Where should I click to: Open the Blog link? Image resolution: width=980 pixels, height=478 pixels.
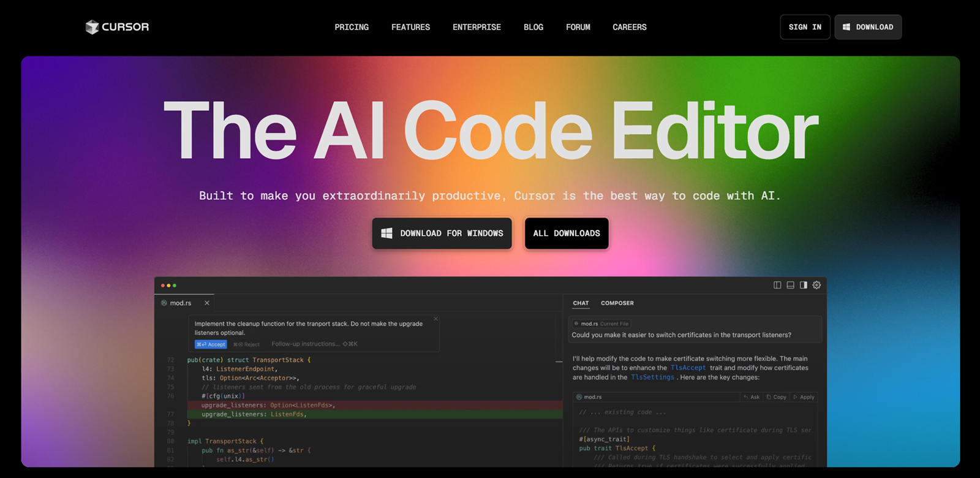533,27
